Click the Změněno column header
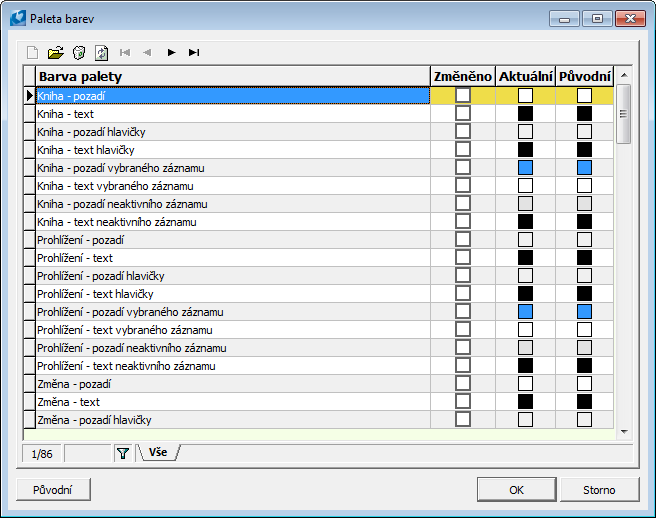The height and width of the screenshot is (518, 656). 463,76
